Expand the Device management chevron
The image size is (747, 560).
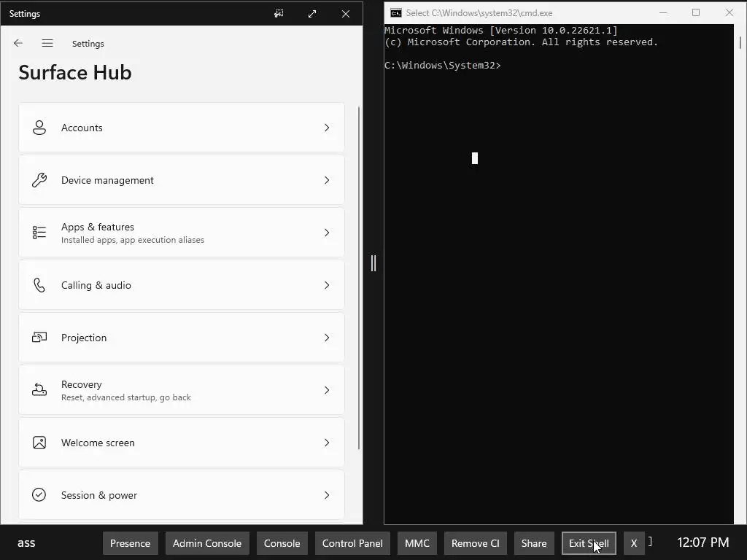tap(327, 180)
